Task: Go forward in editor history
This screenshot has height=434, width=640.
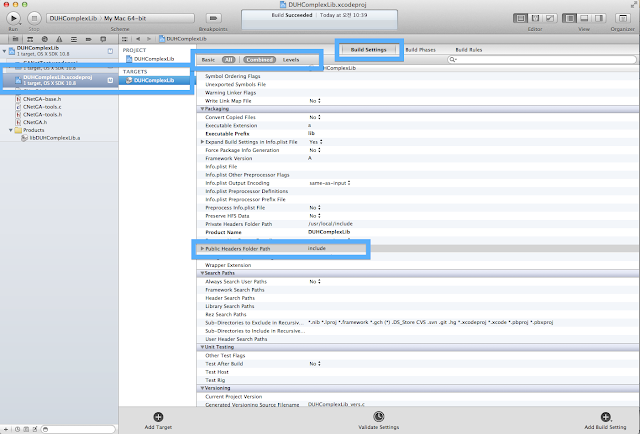Action: 149,39
